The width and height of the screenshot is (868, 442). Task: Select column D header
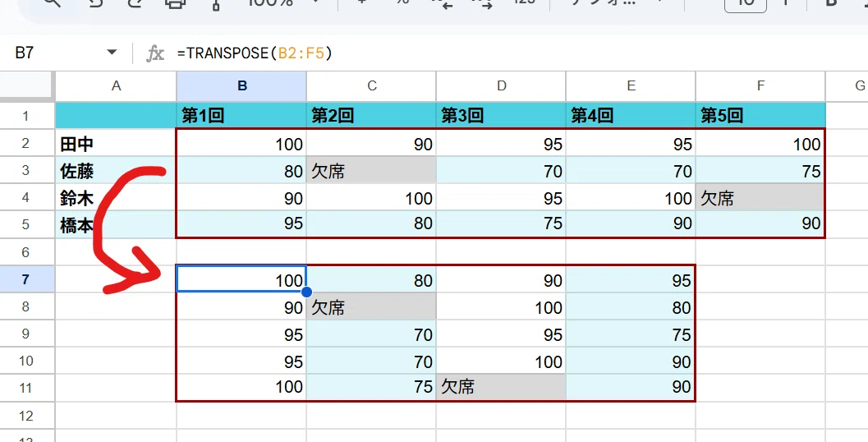[501, 85]
